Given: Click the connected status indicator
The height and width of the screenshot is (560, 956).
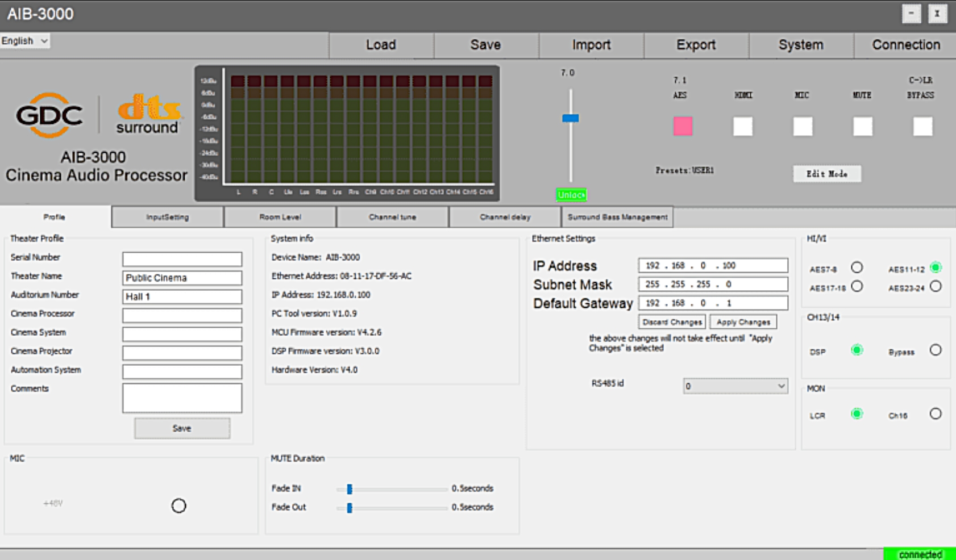Looking at the screenshot, I should pos(920,554).
